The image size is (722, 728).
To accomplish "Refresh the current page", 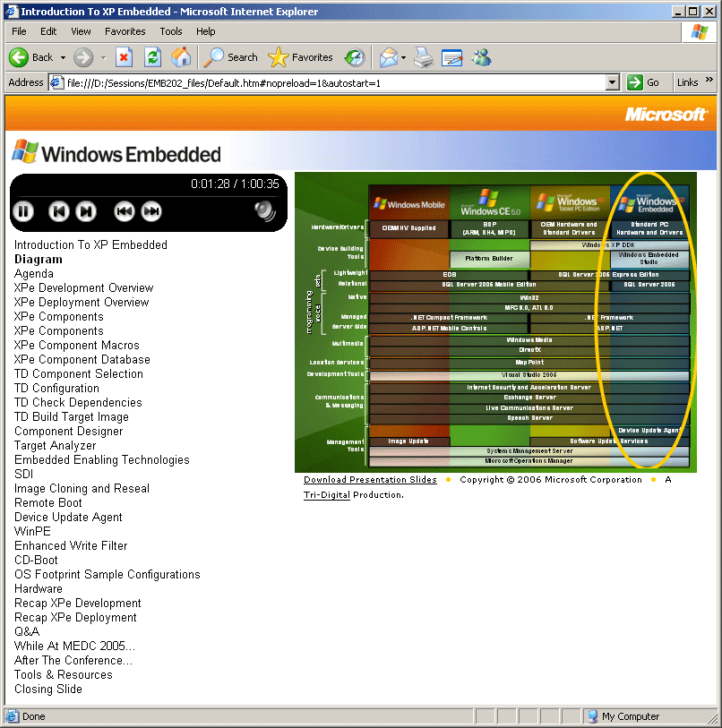I will [152, 57].
